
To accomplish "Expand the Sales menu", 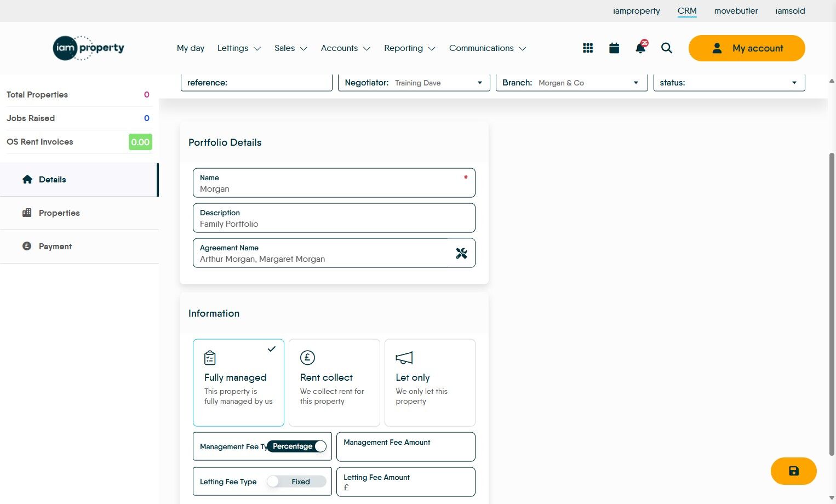I will (291, 48).
